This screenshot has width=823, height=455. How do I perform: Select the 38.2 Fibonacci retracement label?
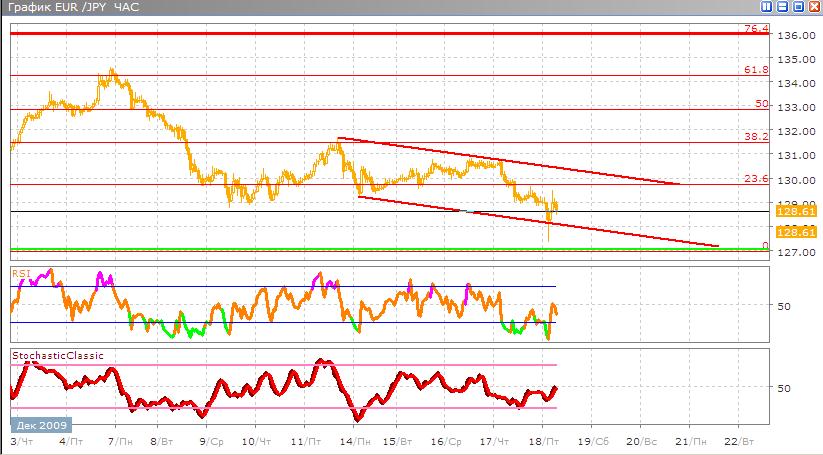pos(755,136)
